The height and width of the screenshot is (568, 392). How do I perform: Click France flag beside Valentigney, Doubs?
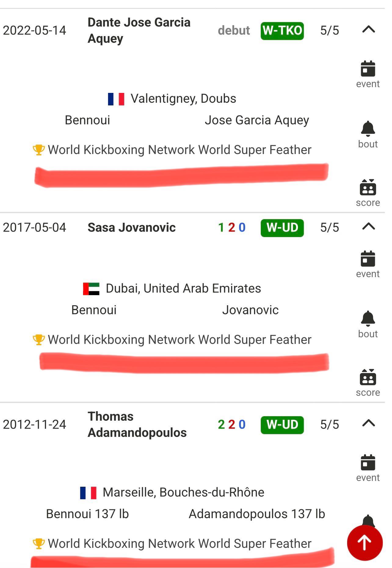116,99
